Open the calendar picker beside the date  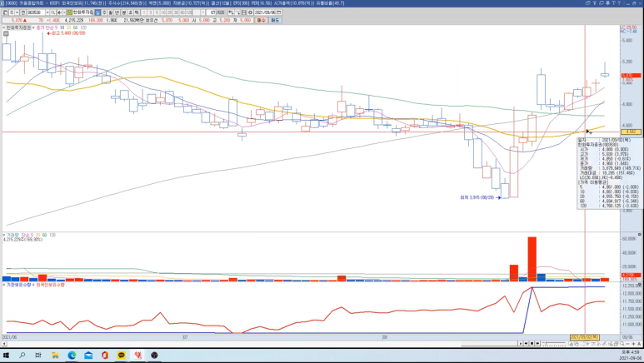point(279,12)
